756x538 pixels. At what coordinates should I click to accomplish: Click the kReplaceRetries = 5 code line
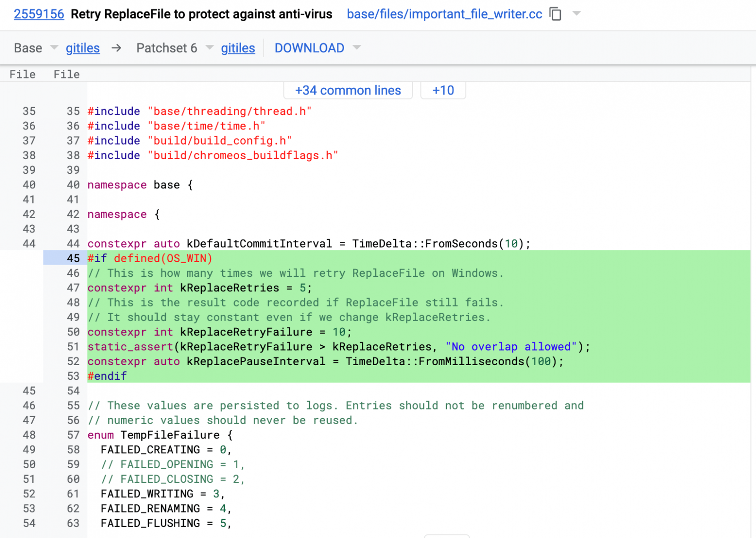pyautogui.click(x=199, y=288)
